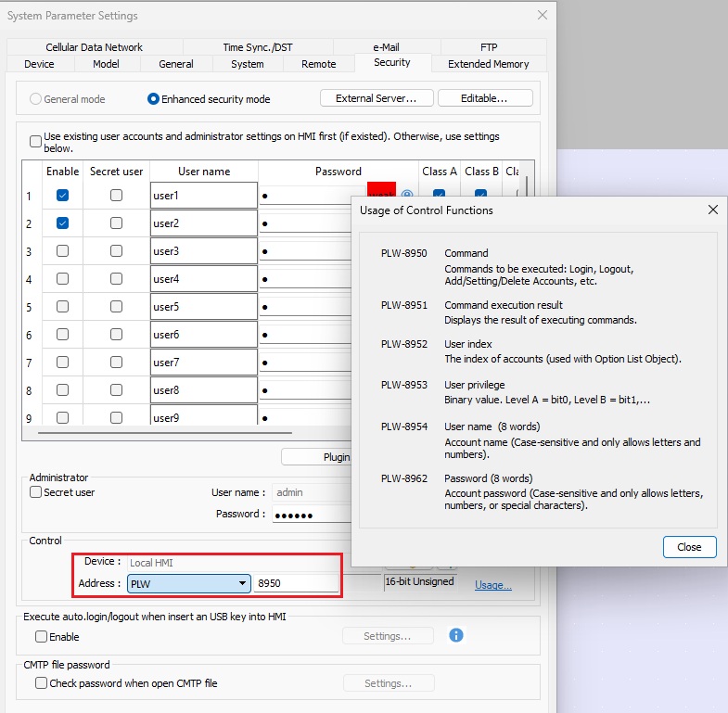The height and width of the screenshot is (713, 728).
Task: Enable the user3 account checkbox
Action: point(62,251)
